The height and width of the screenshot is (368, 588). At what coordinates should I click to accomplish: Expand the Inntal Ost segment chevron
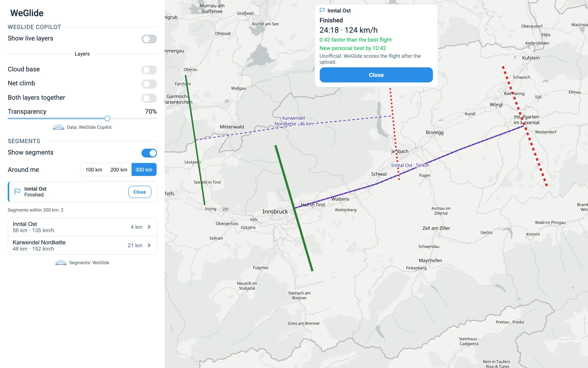[x=149, y=227]
